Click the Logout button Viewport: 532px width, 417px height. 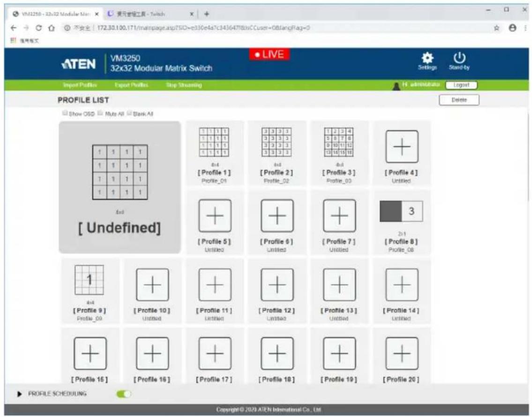(461, 85)
